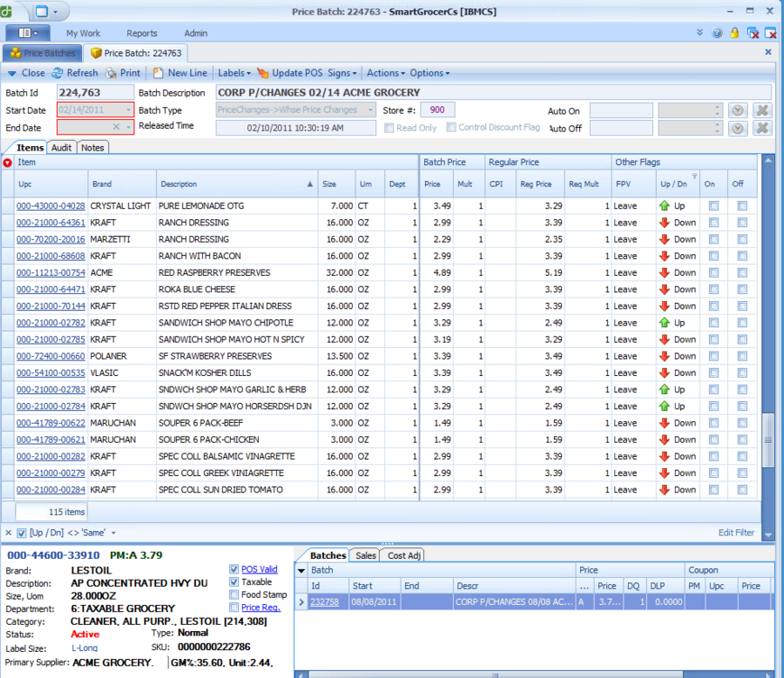Click the Edit Filter button
The image size is (784, 678).
pos(736,533)
